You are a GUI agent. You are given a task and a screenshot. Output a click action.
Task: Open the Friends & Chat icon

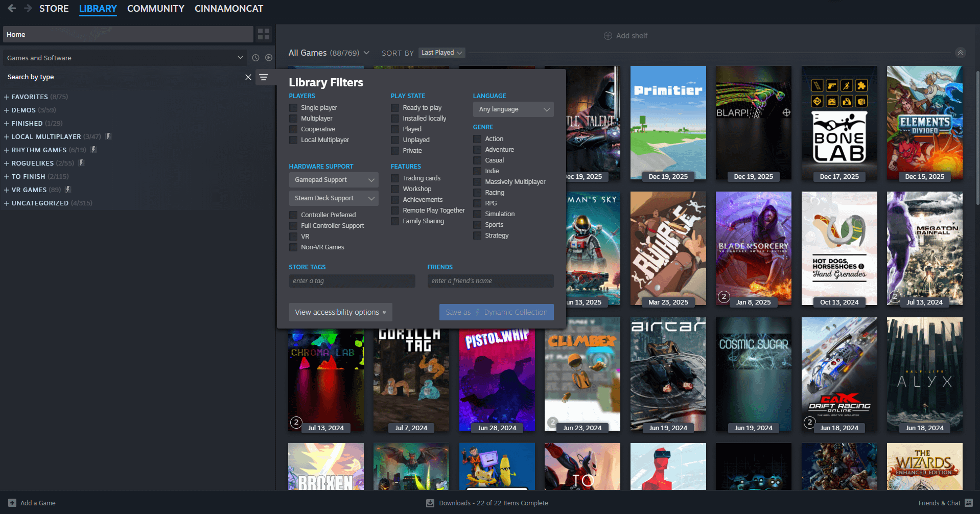coord(969,503)
